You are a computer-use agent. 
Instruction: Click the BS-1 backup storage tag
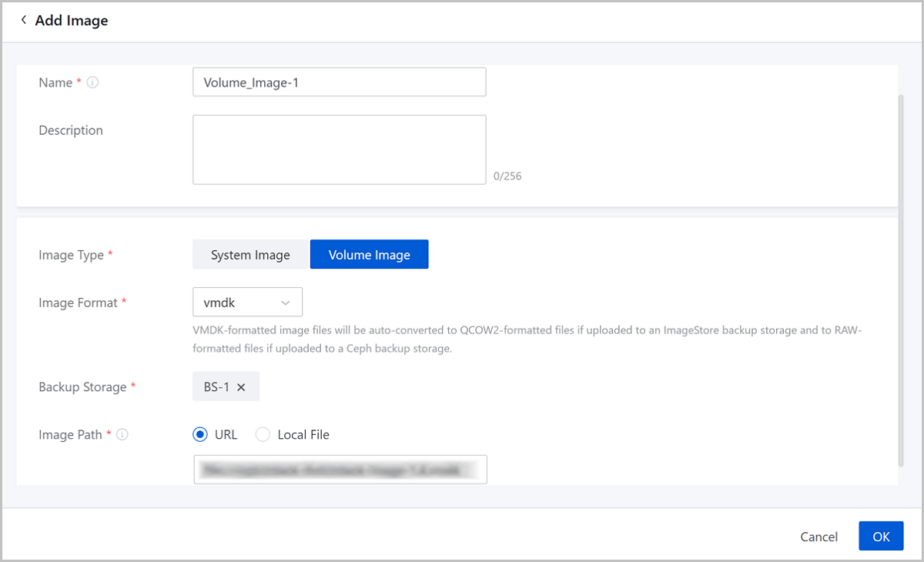[216, 387]
